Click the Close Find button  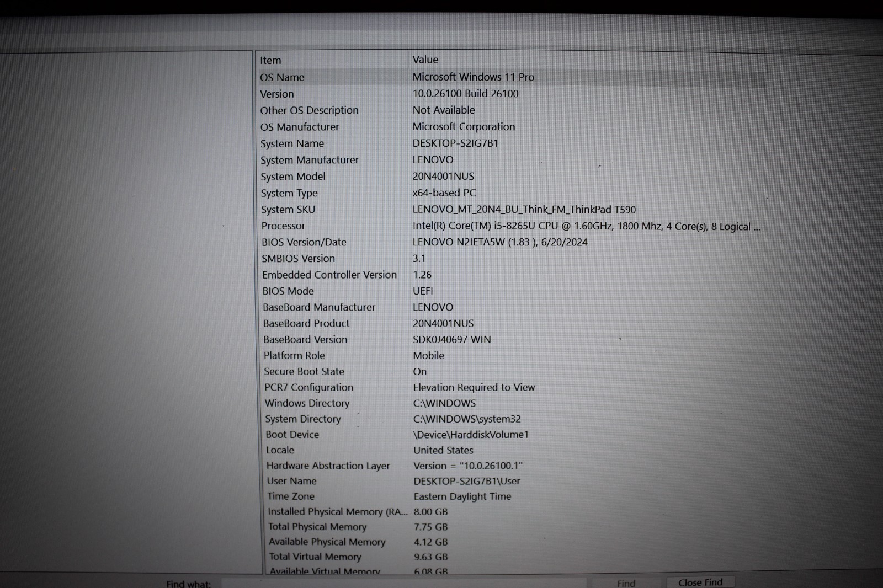(x=700, y=582)
